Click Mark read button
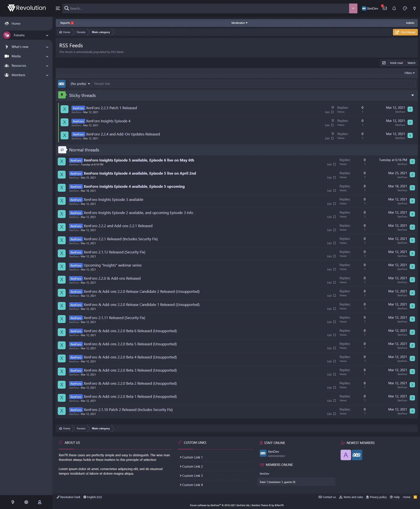Image resolution: width=420 pixels, height=509 pixels. pos(396,63)
